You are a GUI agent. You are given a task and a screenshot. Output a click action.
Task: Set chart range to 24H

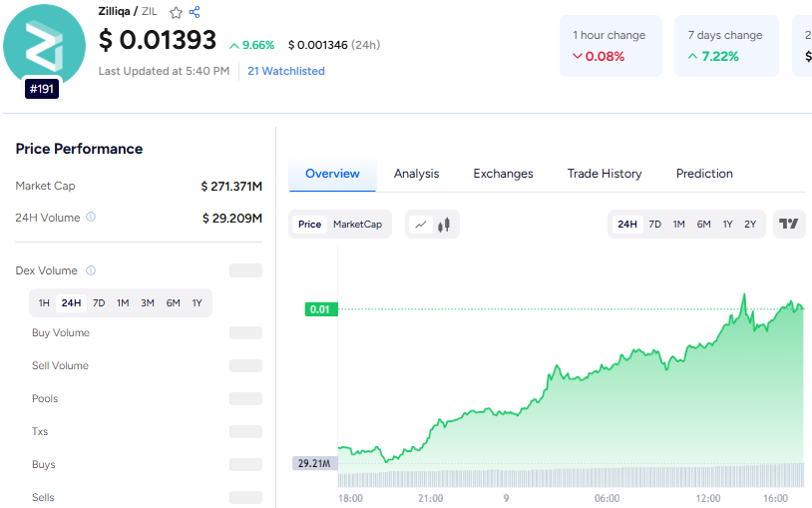coord(627,224)
